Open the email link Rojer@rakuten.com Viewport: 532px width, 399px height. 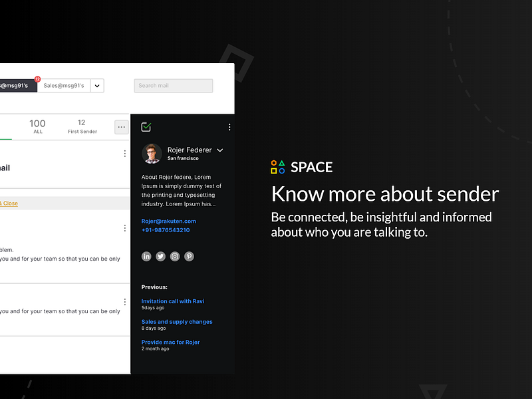168,221
